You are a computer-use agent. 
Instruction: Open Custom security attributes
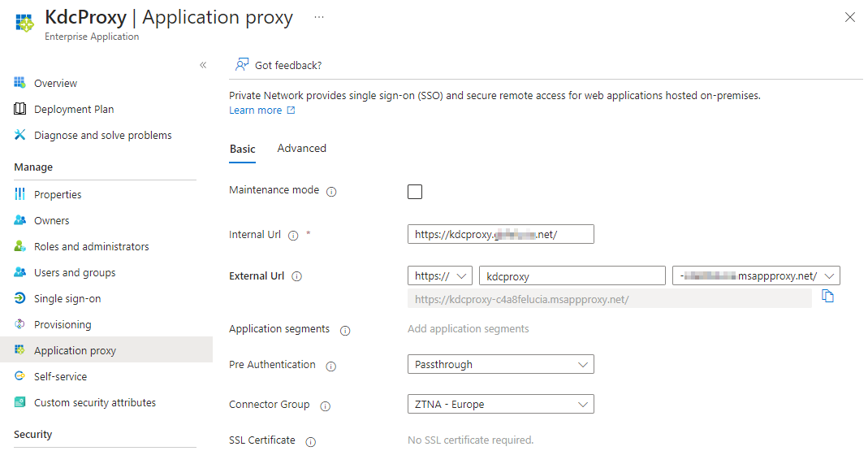coord(95,403)
